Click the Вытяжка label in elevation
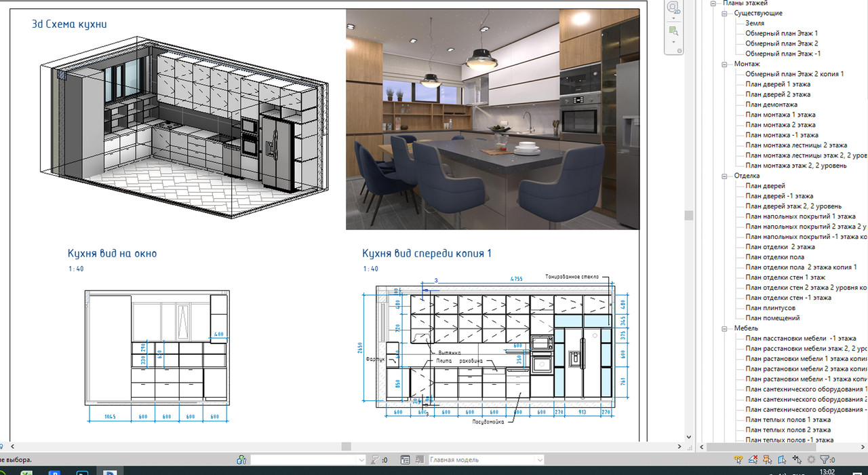Screen dimensions: 868x475 point(450,353)
